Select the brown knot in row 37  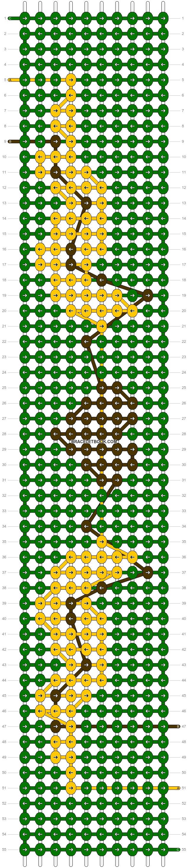[148, 573]
